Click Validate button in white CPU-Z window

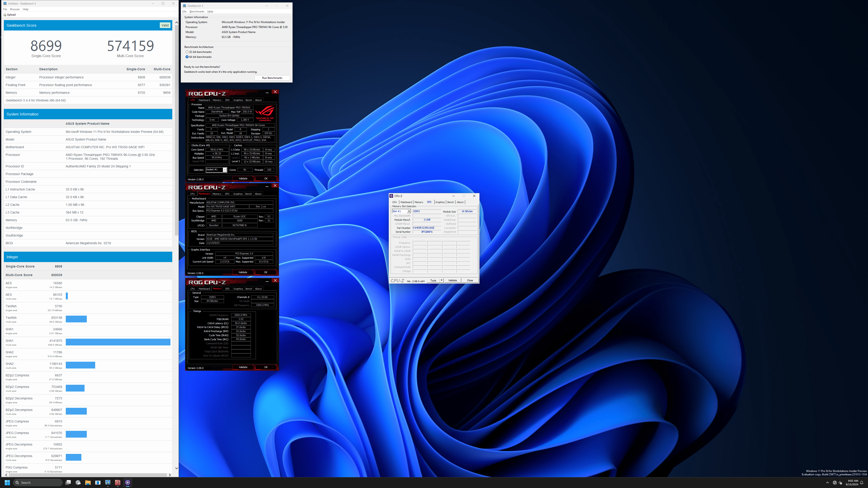[453, 280]
